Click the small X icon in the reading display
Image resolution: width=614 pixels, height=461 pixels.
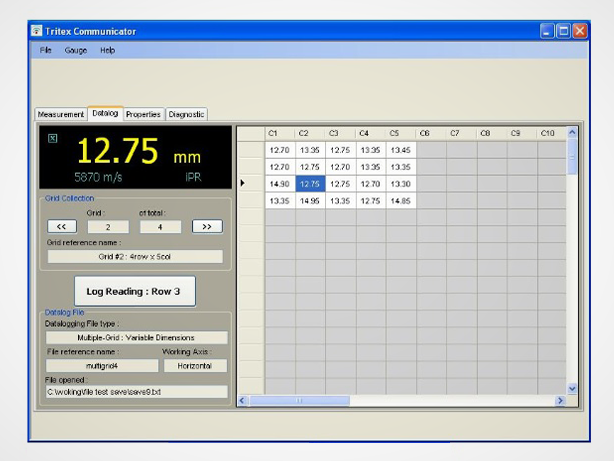52,138
